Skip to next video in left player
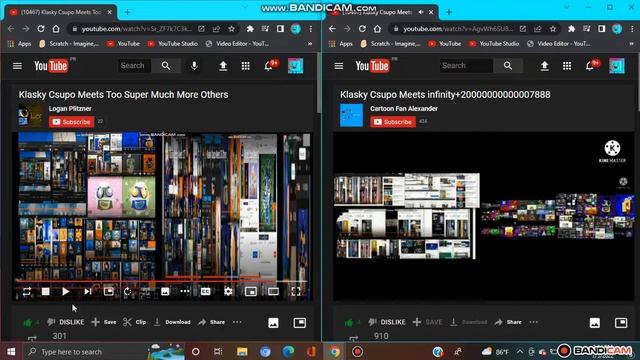Screen dimensions: 640x360 pos(88,291)
